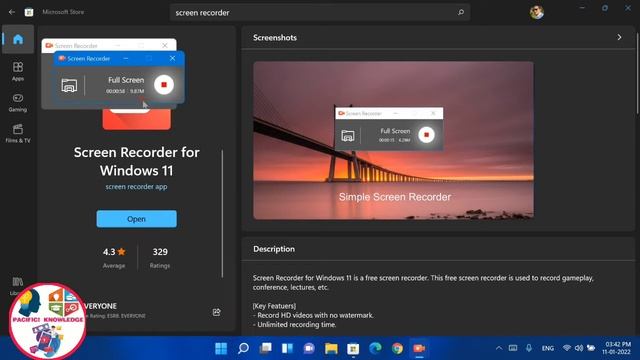Screen dimensions: 640x360
Task: Click the blue Open button
Action: point(136,219)
